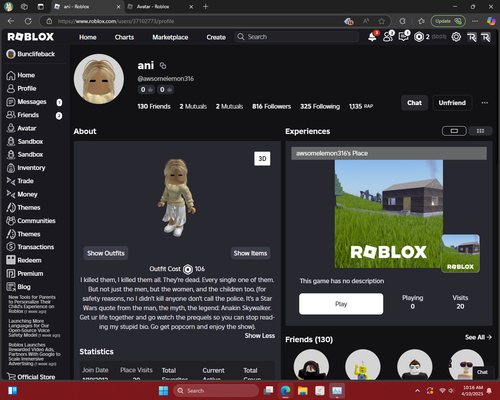Open a new browser tab
Viewport: 500px width, 400px height.
(x=206, y=7)
